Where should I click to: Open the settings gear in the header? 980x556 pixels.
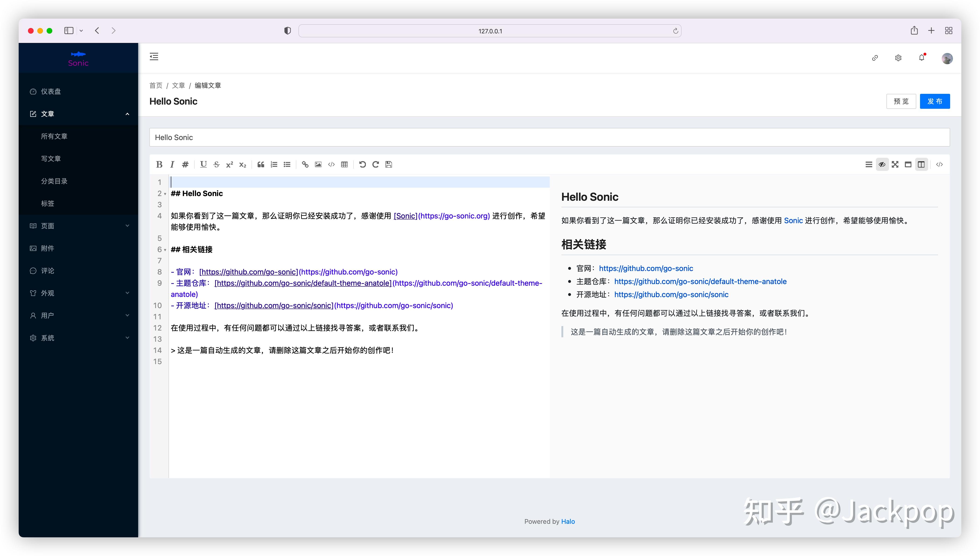tap(898, 58)
